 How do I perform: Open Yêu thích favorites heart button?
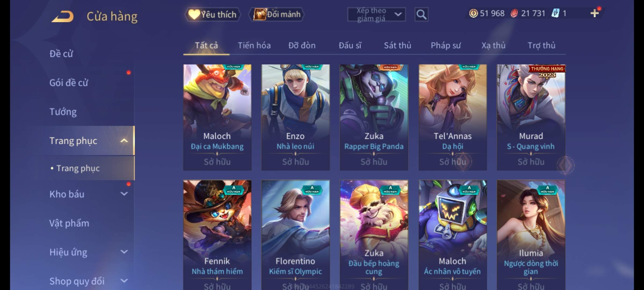click(x=213, y=14)
